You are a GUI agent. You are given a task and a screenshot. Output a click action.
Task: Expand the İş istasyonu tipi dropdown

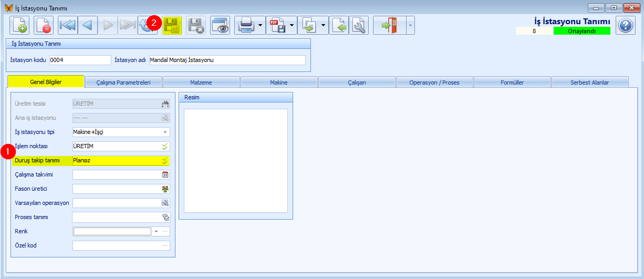(165, 132)
